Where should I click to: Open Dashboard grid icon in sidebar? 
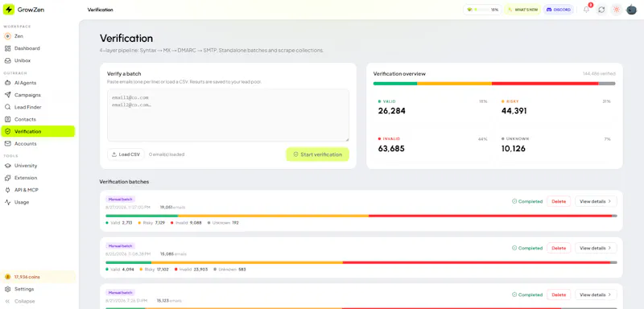(7, 48)
